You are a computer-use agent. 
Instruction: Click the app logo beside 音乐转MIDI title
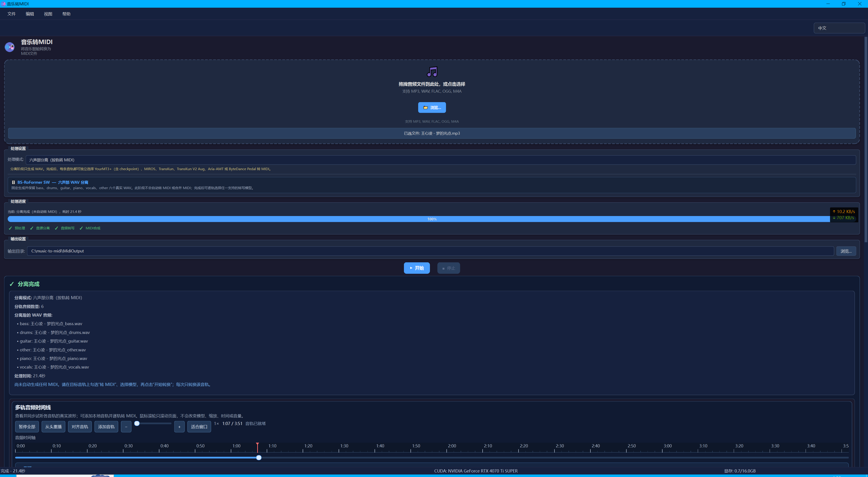pos(9,47)
